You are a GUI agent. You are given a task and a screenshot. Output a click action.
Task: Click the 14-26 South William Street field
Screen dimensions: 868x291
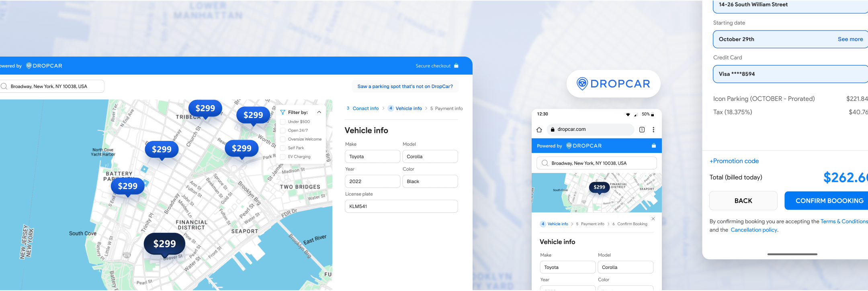[x=790, y=6]
